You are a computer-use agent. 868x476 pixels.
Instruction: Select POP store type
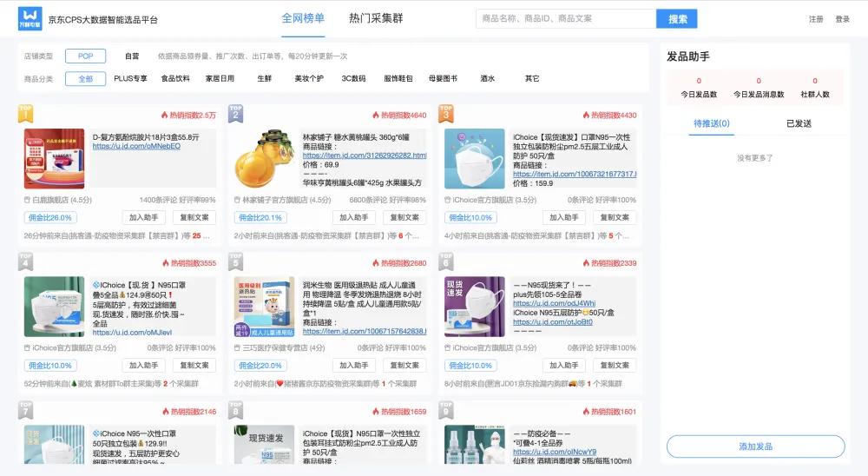pyautogui.click(x=85, y=56)
